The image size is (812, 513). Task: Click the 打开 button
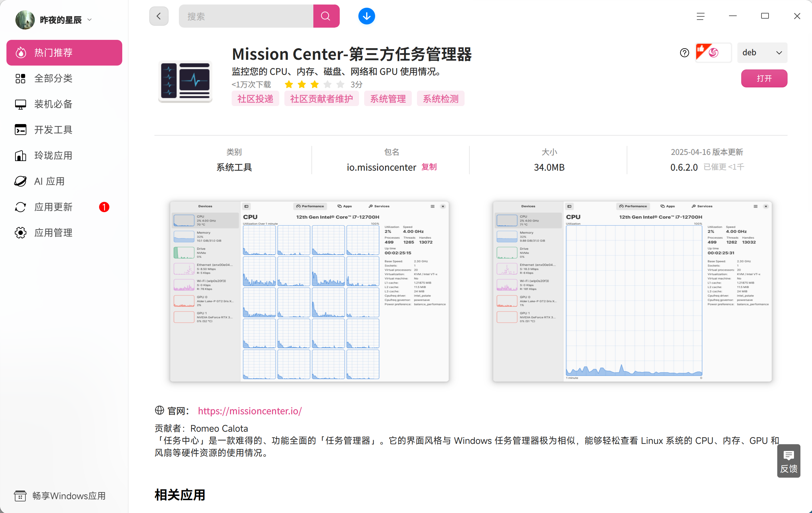coord(764,78)
